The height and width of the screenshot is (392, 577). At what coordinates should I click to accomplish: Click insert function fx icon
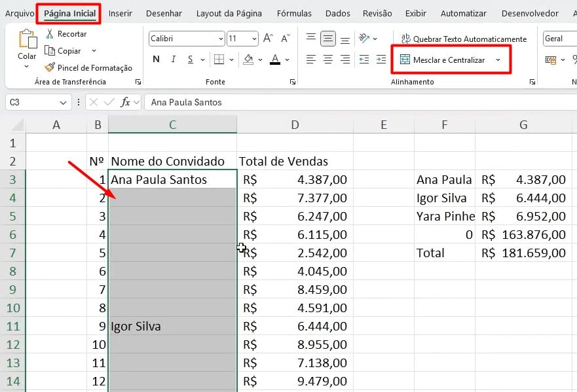[125, 102]
